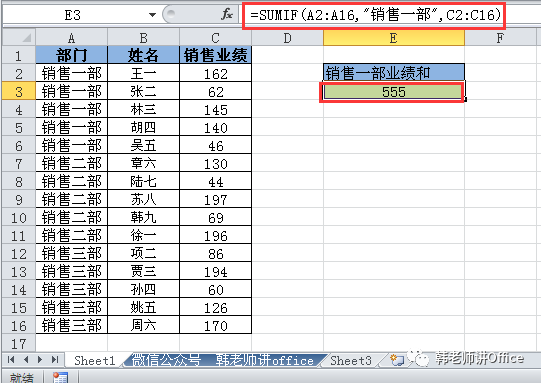541x383 pixels.
Task: Click sales value 62
Action: tap(216, 91)
